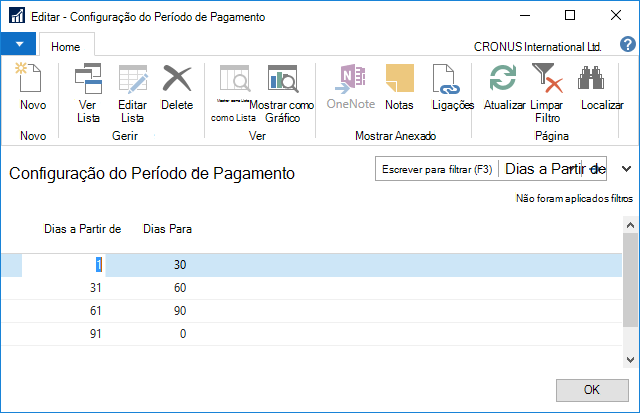Minimize the window

coord(525,16)
